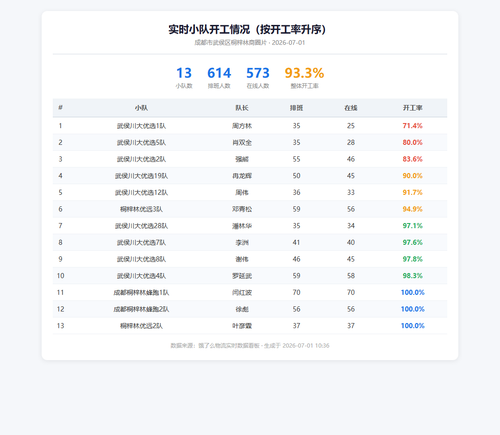Click captain name 周伟

(x=242, y=192)
